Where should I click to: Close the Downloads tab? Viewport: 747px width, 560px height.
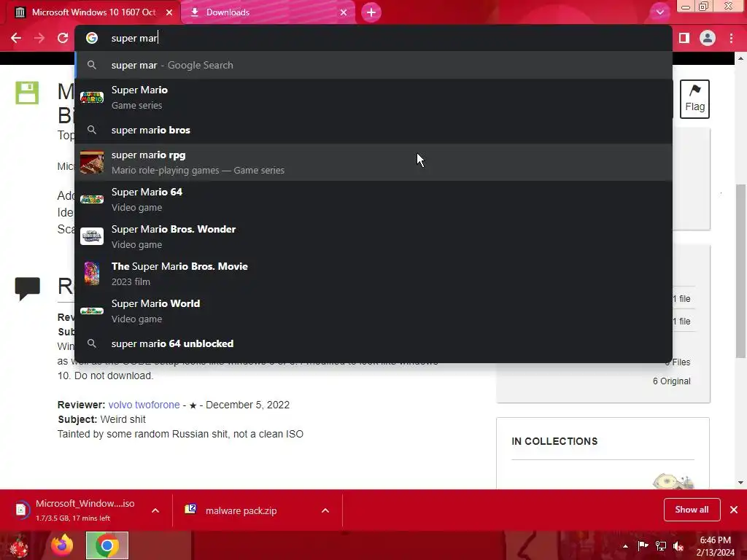pyautogui.click(x=344, y=12)
